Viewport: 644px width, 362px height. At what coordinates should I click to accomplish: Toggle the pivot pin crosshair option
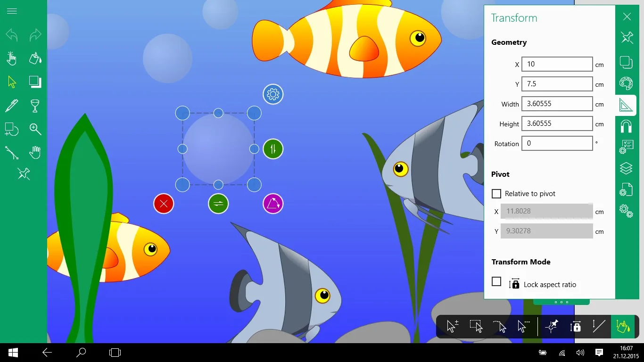coord(551,326)
